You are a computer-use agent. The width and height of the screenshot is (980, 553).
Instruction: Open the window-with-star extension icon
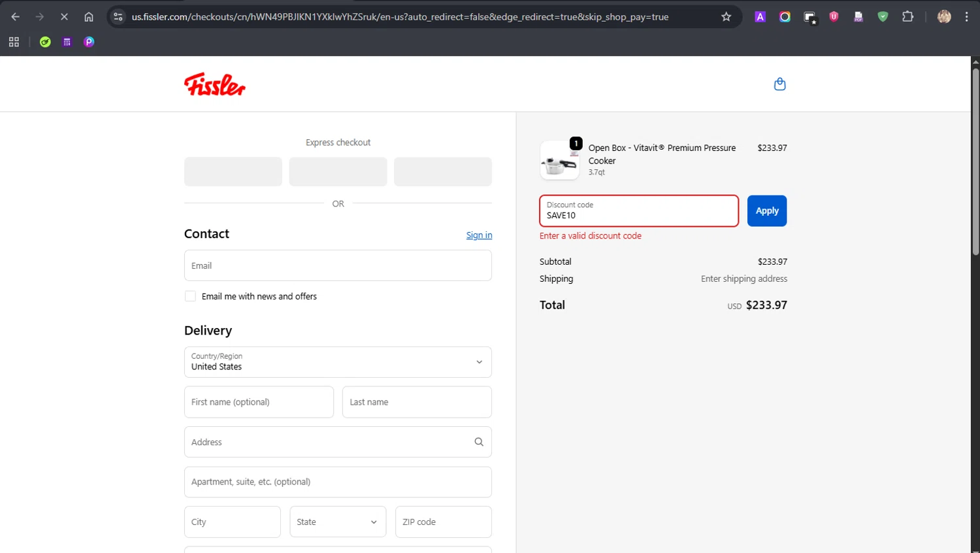tap(809, 18)
